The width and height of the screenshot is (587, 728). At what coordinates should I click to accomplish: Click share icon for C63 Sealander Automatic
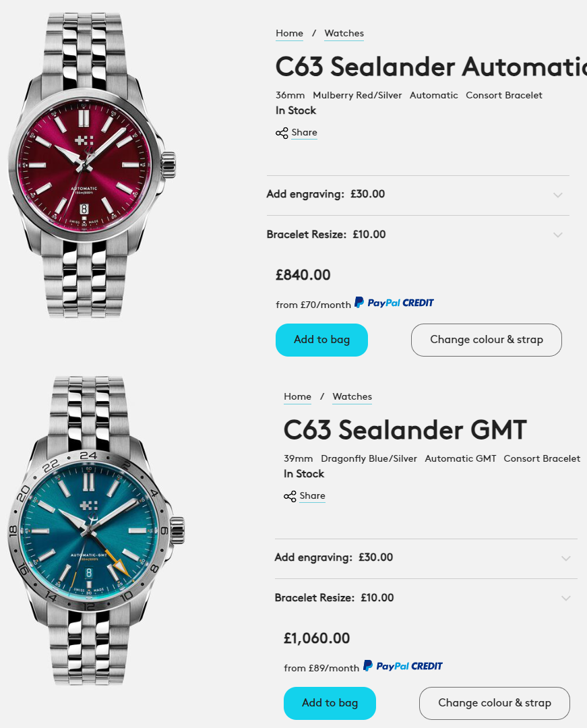click(282, 133)
